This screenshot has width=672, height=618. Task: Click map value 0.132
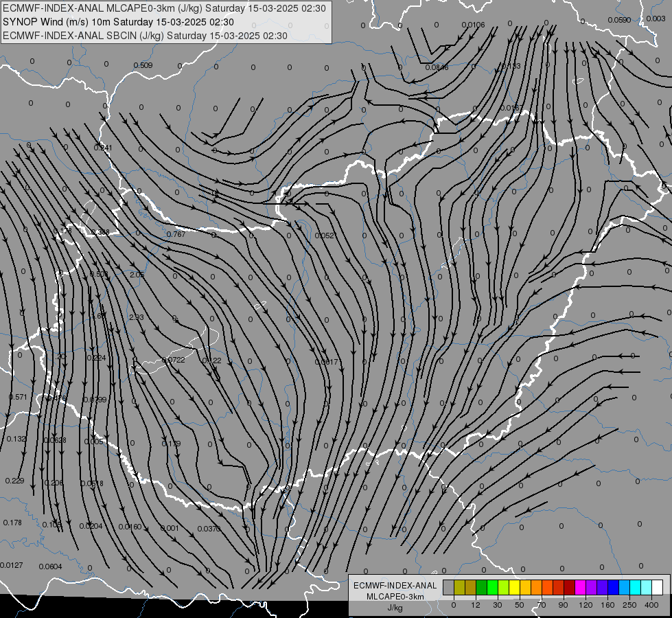tap(16, 439)
